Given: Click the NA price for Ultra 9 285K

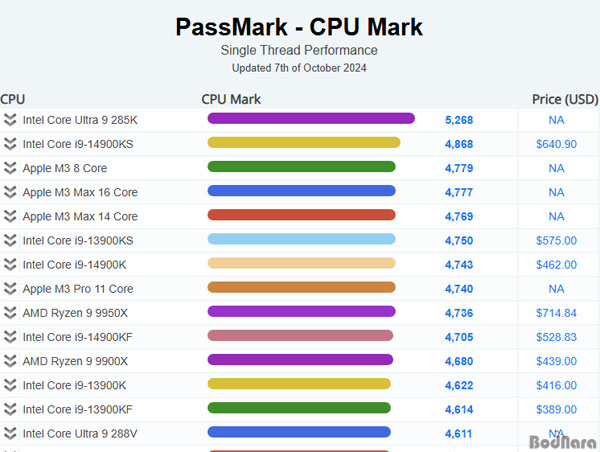Looking at the screenshot, I should click(x=556, y=120).
